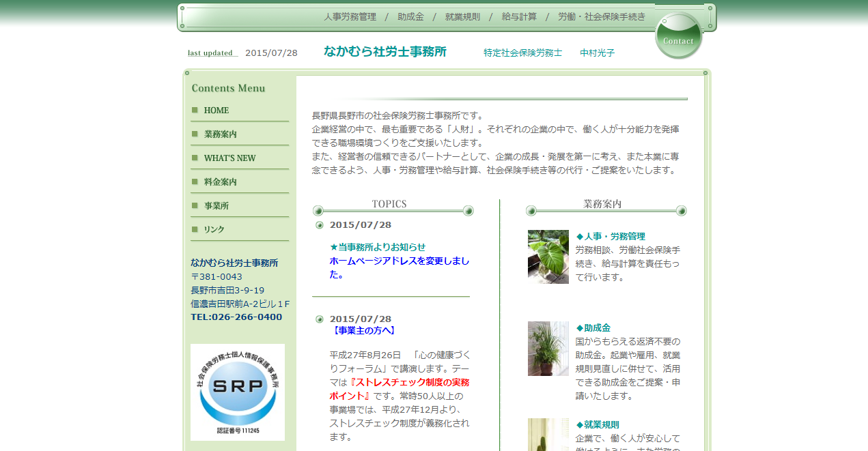This screenshot has width=868, height=451.
Task: Click the SRP certification badge
Action: click(x=238, y=392)
